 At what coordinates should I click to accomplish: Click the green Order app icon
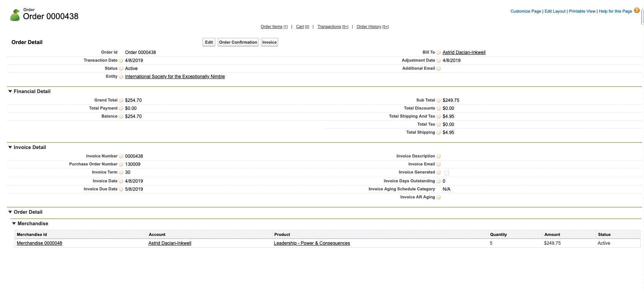click(15, 15)
